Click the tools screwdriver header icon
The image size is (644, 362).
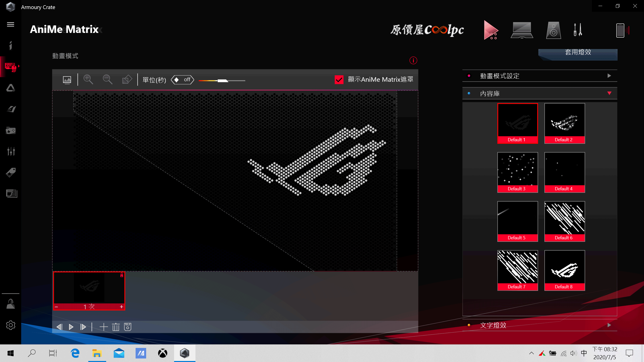point(578,30)
